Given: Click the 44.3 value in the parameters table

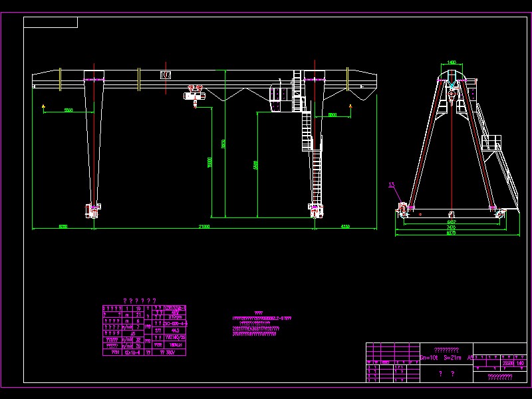Looking at the screenshot, I should click(x=175, y=330).
